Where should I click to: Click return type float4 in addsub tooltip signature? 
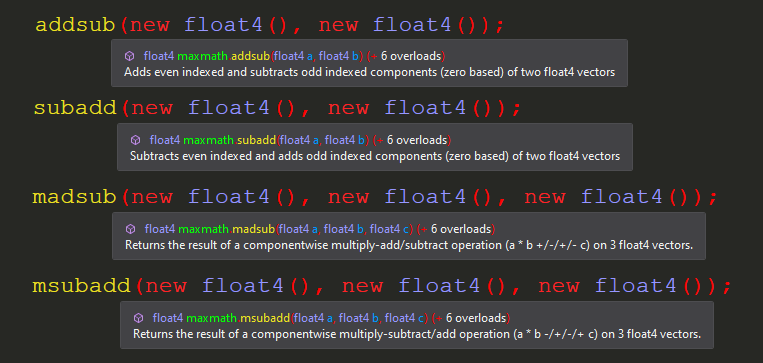point(159,56)
